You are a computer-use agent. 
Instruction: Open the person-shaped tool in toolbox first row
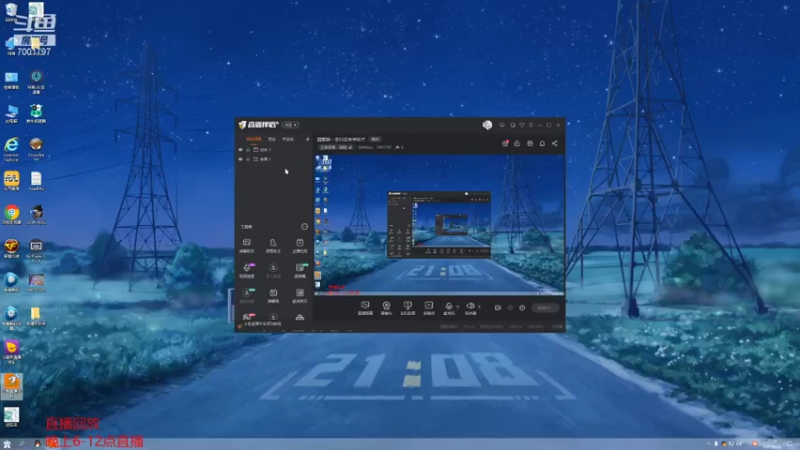(x=273, y=245)
